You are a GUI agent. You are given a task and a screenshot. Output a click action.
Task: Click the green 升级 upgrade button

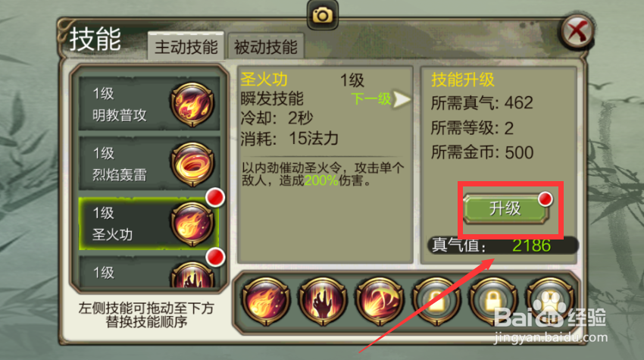506,208
